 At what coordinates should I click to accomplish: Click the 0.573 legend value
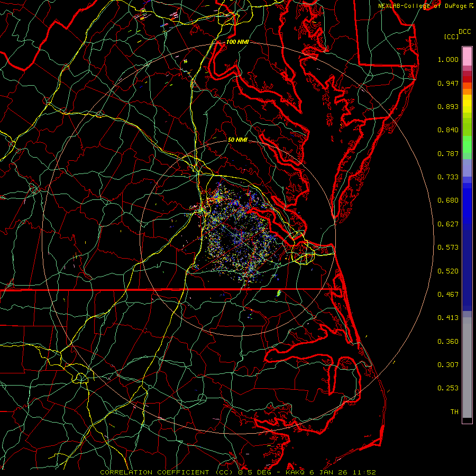click(448, 248)
